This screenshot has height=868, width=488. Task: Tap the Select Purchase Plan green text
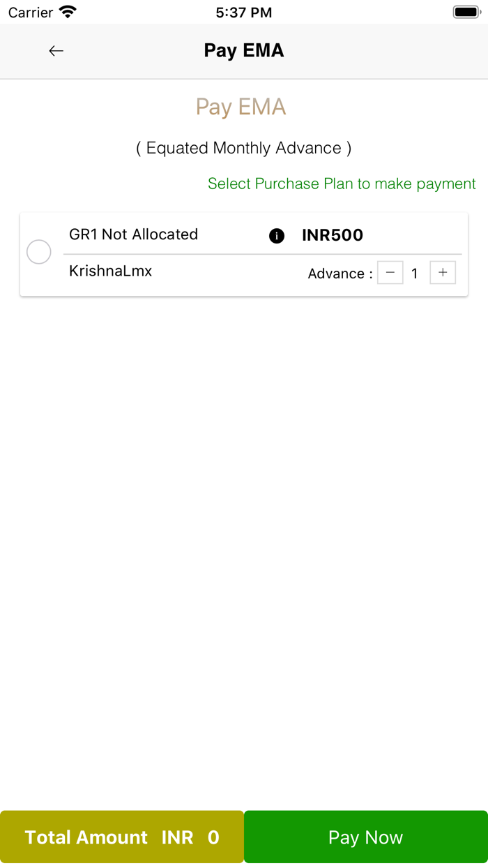[342, 184]
